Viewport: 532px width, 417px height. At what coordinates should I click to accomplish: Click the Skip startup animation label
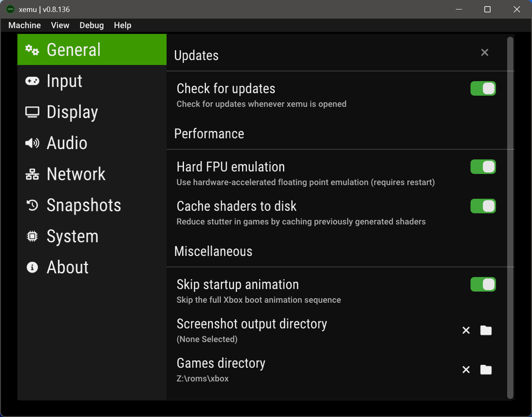237,285
